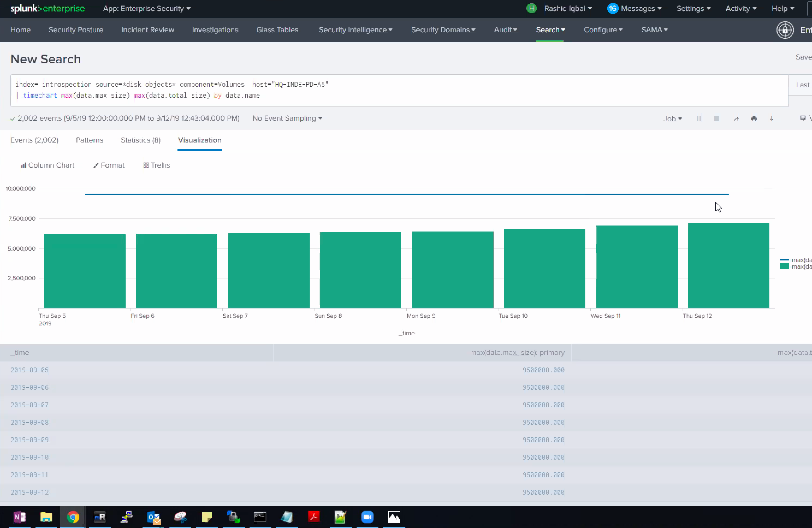Launch Outlook from the taskbar

tap(153, 517)
